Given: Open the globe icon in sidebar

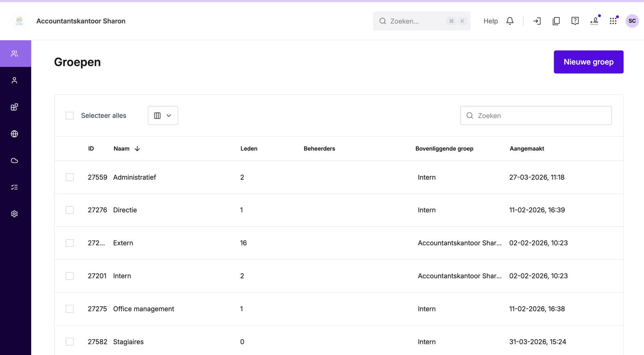Looking at the screenshot, I should 14,134.
